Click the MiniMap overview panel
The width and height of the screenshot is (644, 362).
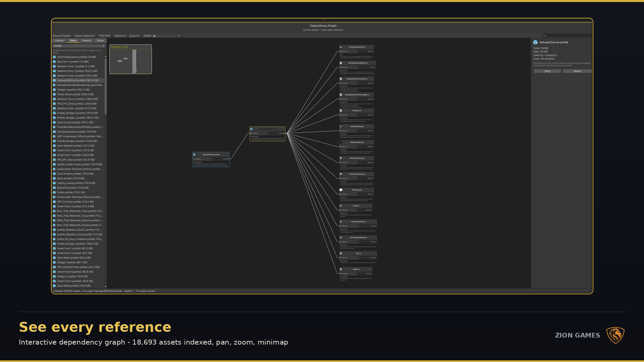tap(131, 59)
